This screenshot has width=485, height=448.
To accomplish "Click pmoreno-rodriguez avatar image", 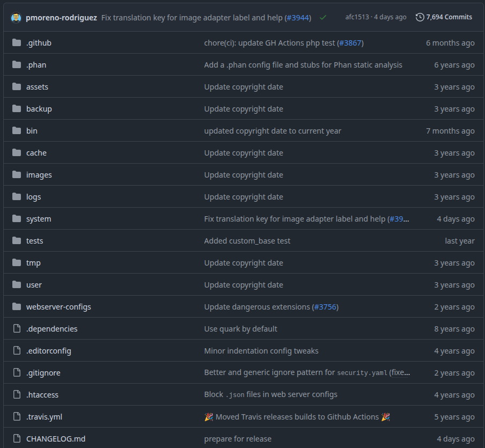I will pos(16,17).
